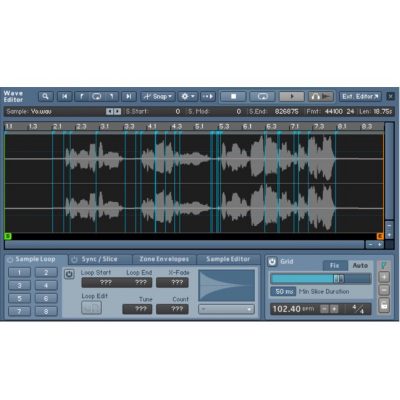The image size is (400, 400).
Task: Toggle loop playback mode button
Action: click(x=263, y=97)
